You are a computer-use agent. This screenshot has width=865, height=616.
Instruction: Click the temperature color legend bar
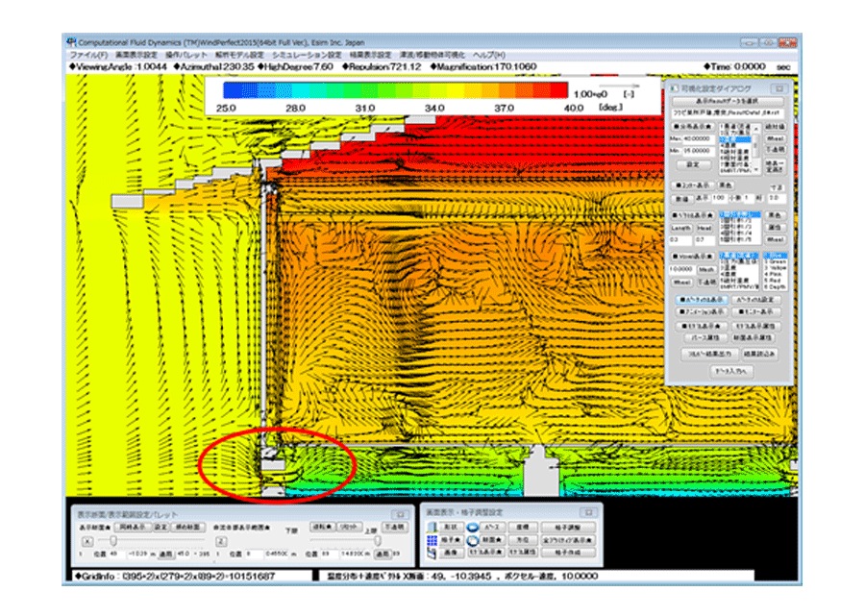pyautogui.click(x=396, y=90)
